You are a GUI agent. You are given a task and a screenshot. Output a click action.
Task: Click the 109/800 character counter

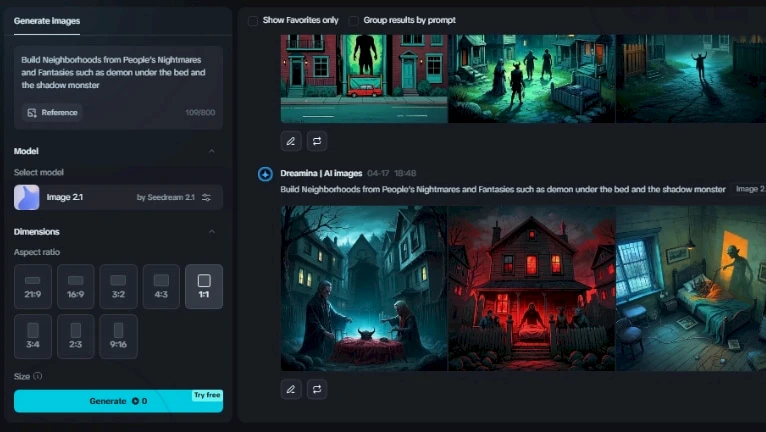click(200, 112)
